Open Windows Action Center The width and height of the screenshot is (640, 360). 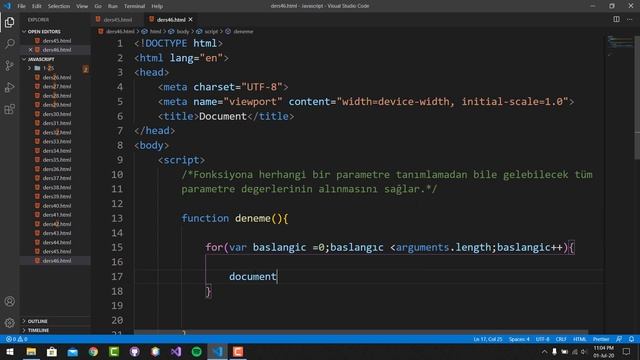click(627, 352)
